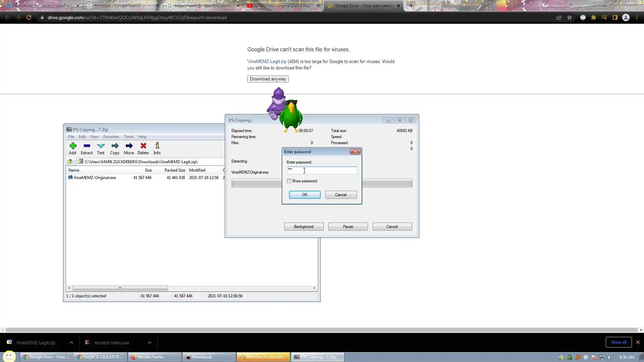Click the Info toolbar icon

(x=157, y=146)
